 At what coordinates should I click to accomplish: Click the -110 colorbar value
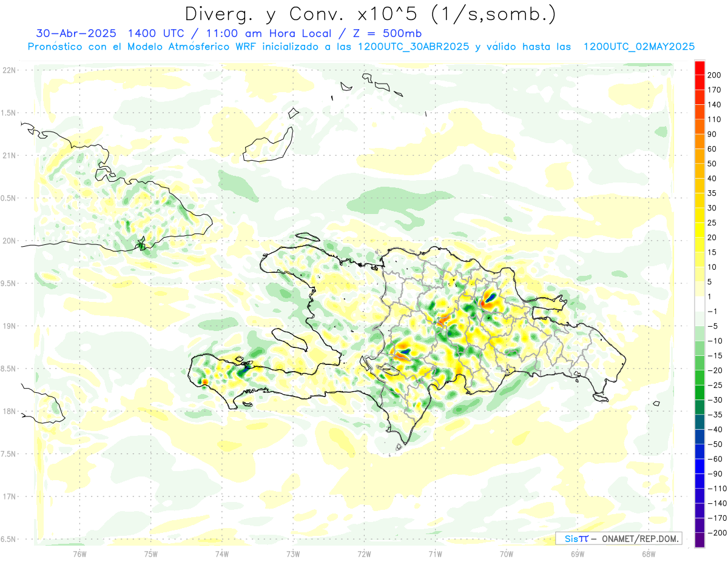click(716, 489)
